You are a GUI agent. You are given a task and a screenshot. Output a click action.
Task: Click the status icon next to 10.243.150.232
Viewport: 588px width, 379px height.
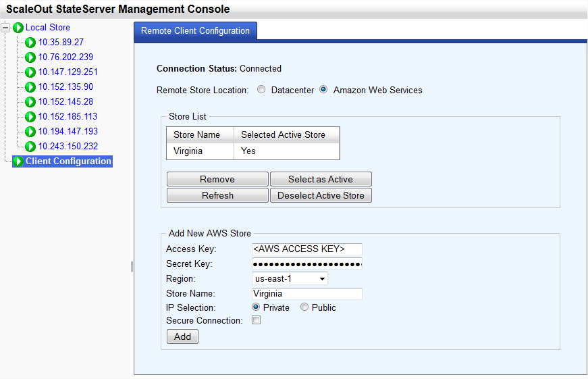[30, 147]
